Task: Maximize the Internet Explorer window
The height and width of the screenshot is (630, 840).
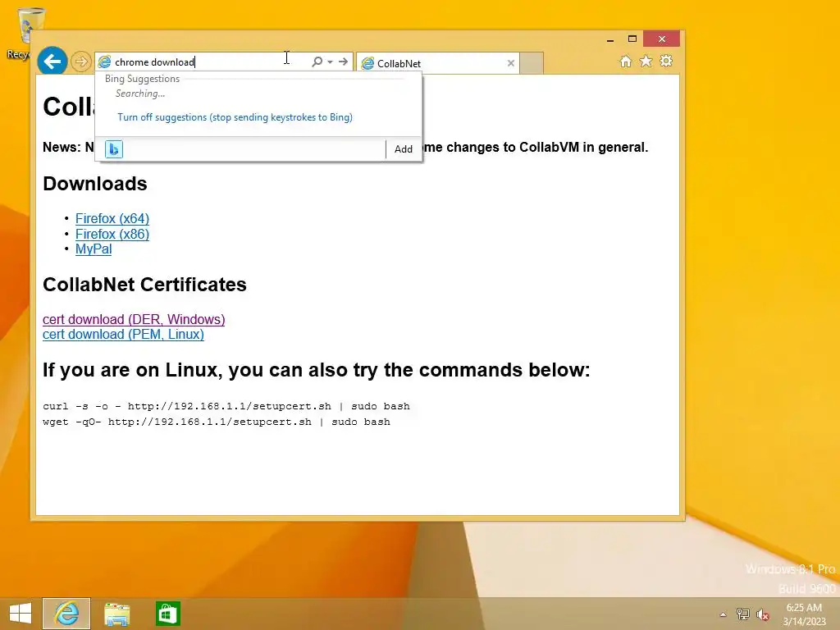Action: click(x=632, y=39)
